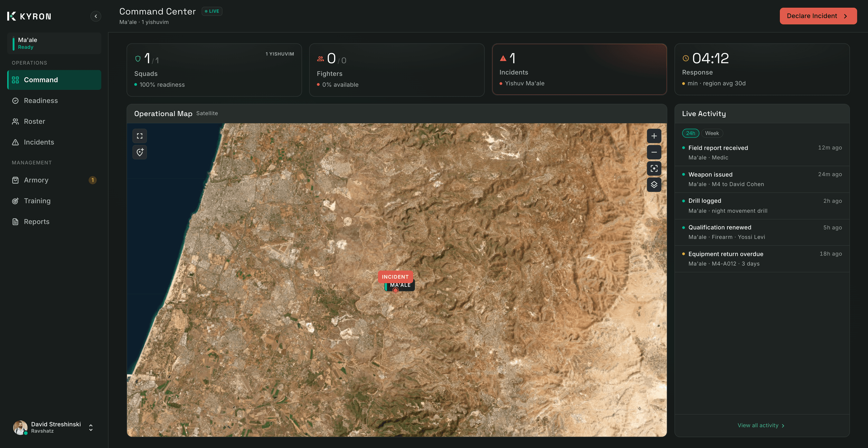The image size is (868, 448).
Task: Open the Reports section
Action: pos(54,221)
